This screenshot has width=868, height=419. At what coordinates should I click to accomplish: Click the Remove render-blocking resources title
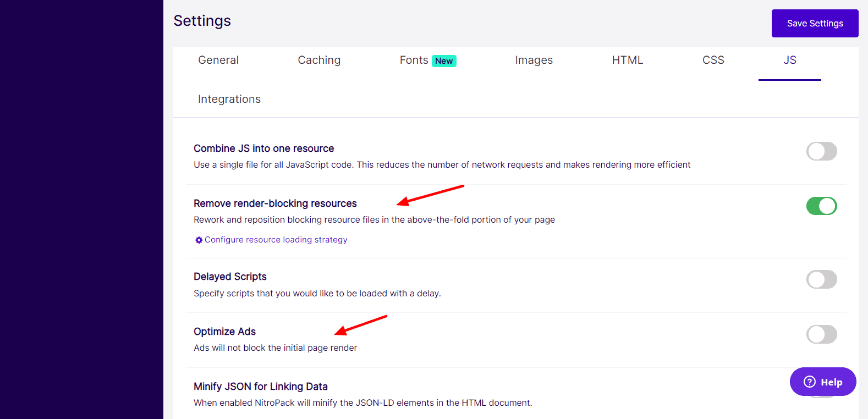(275, 203)
